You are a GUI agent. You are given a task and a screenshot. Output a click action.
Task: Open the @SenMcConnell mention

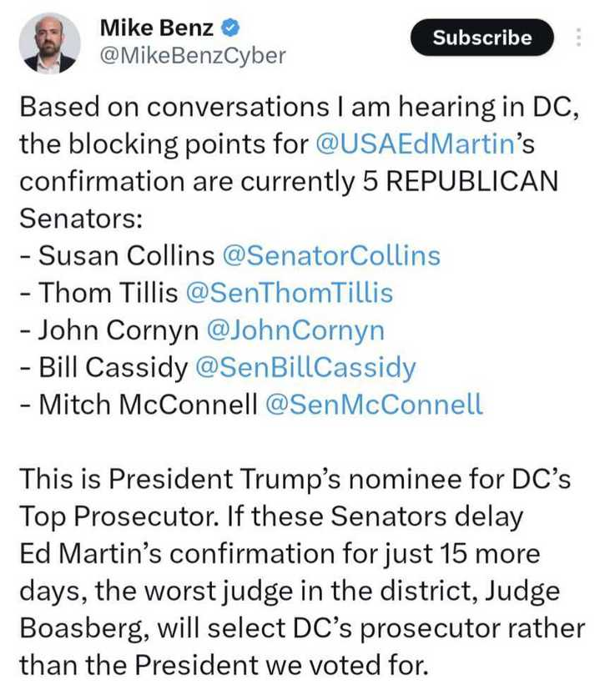pos(374,405)
